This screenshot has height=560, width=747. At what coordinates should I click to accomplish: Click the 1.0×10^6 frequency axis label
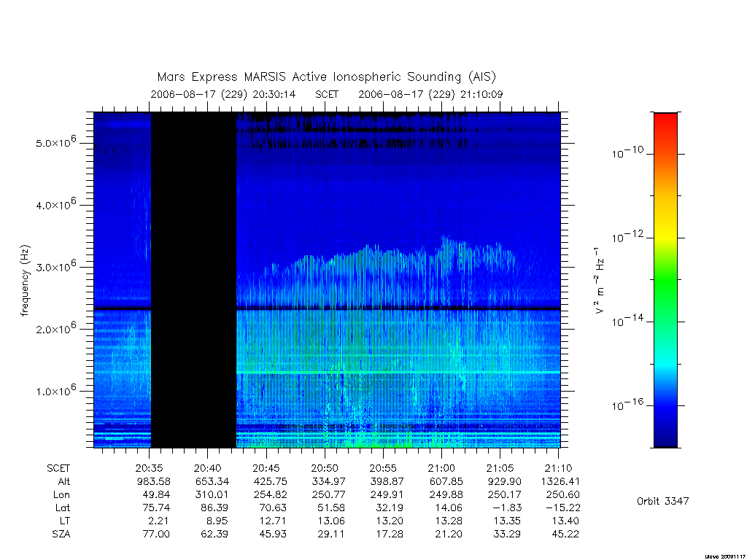tap(56, 390)
